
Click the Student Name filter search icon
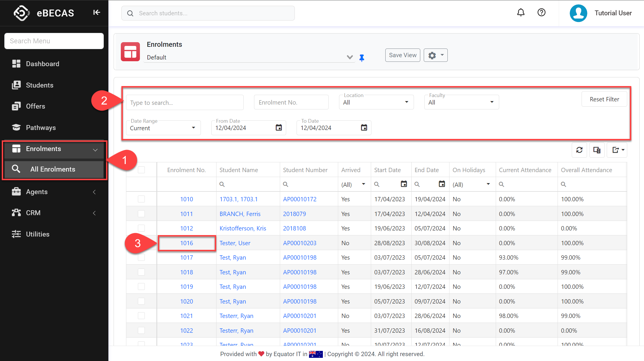coord(222,184)
